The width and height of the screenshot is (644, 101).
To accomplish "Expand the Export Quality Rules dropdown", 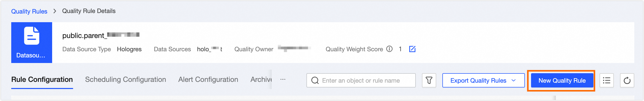I will pos(483,80).
